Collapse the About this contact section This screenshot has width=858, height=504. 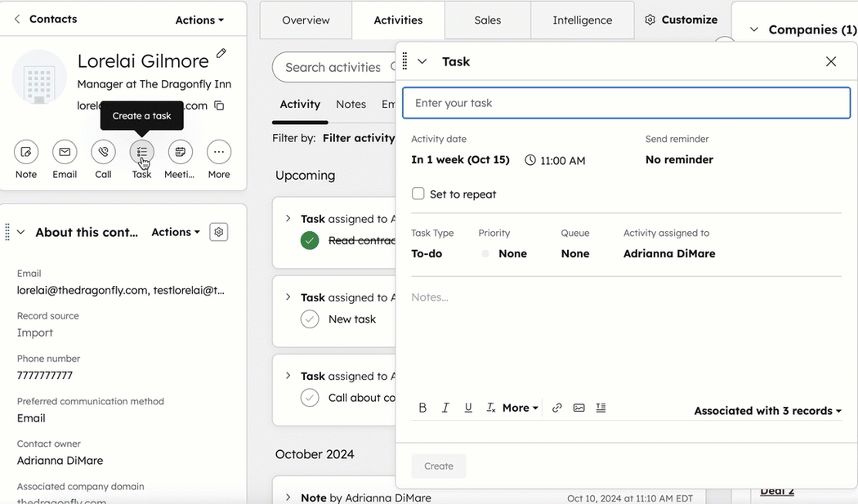(21, 233)
